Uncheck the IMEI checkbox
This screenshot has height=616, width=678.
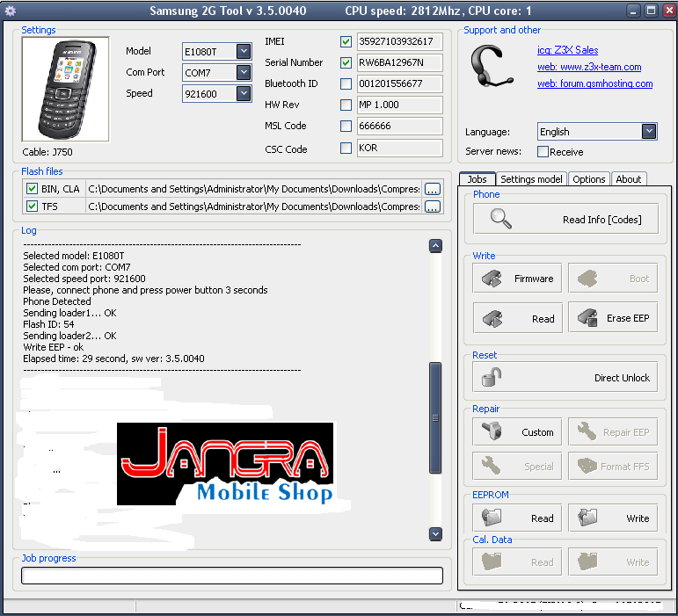pos(346,41)
